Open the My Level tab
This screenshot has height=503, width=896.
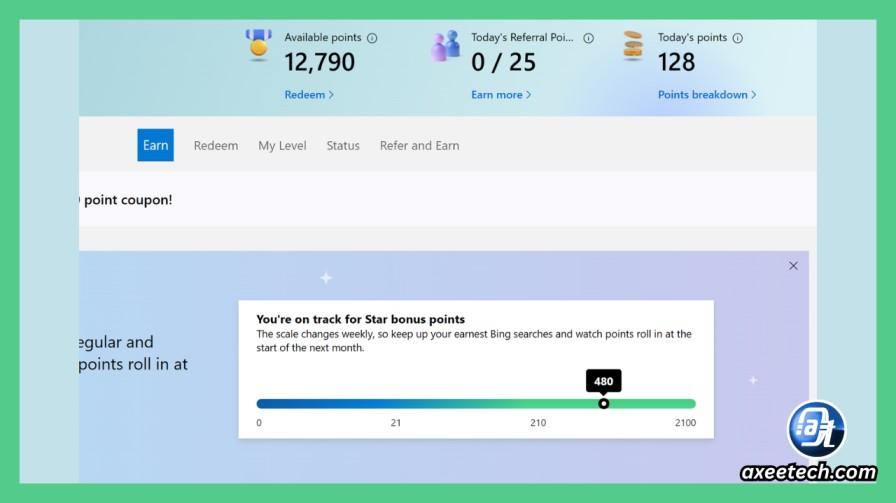pos(282,146)
